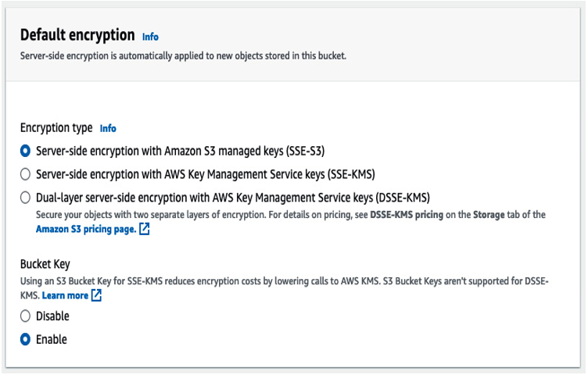Click external link icon next to Learn more

(96, 295)
